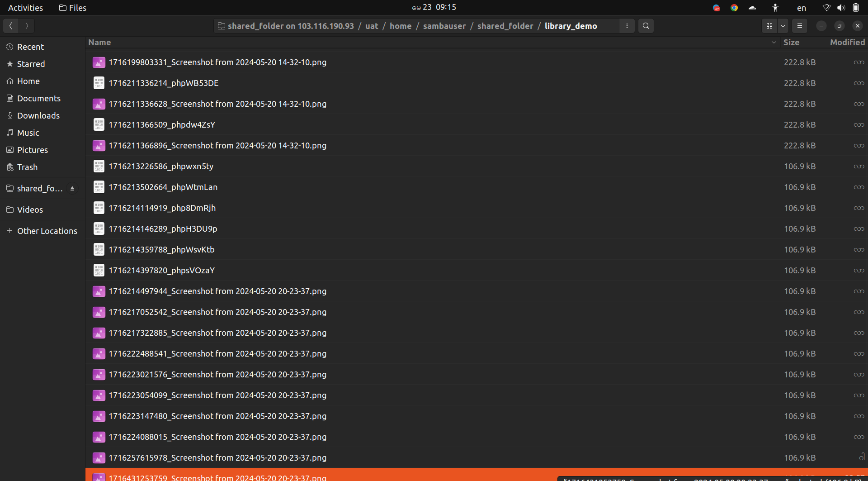Sort files by the Name column
The width and height of the screenshot is (868, 481).
(x=99, y=42)
